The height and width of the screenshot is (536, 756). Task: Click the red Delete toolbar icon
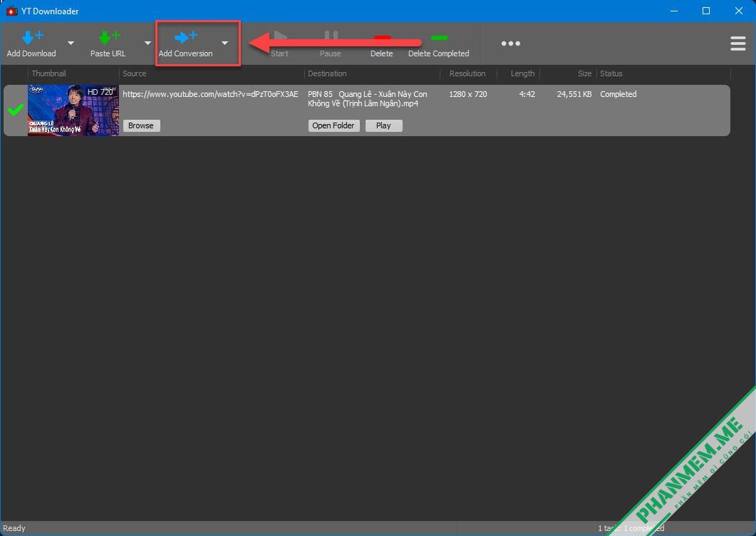coord(382,37)
